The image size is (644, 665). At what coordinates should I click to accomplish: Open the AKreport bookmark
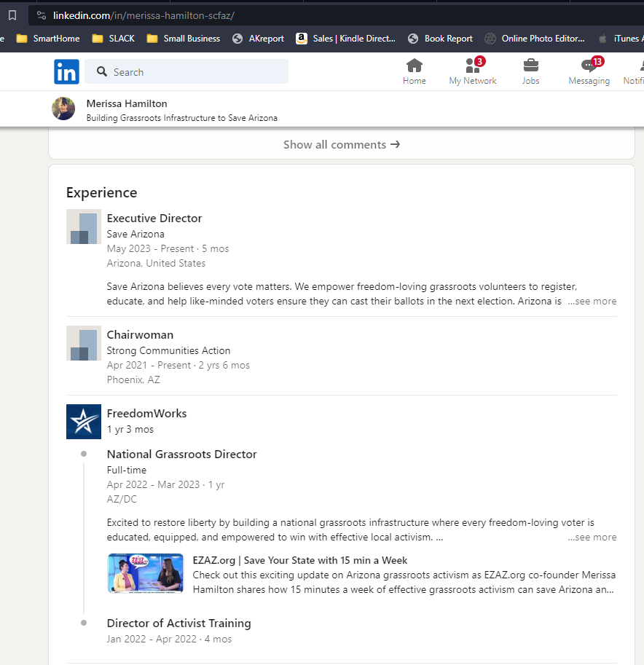259,39
